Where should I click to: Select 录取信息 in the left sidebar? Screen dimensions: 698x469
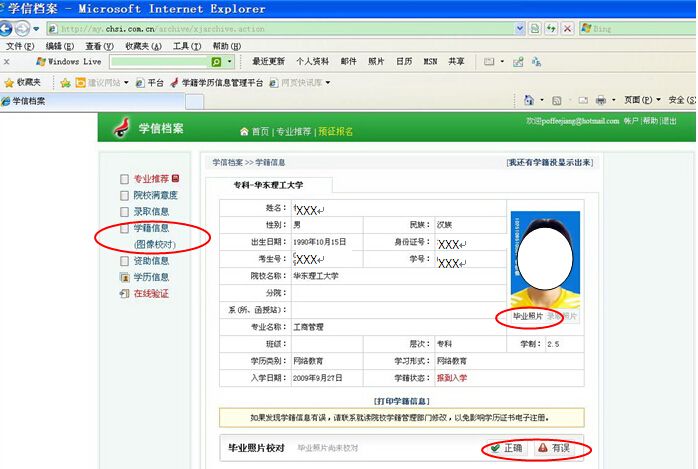click(151, 212)
